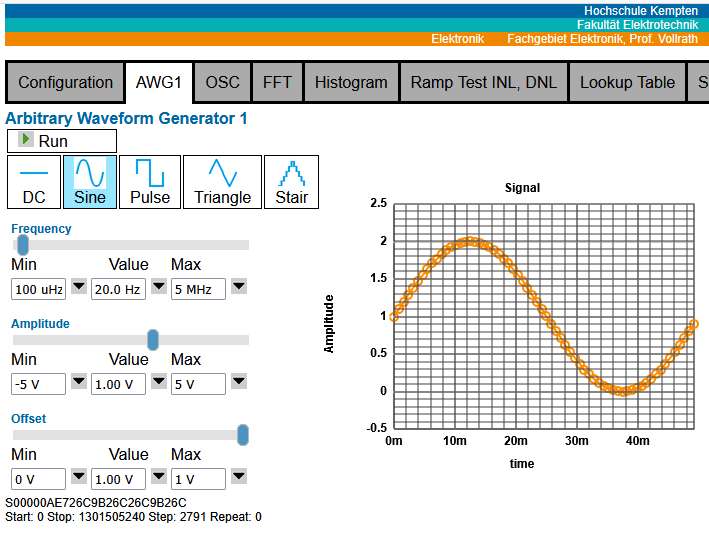The image size is (709, 535).
Task: Click the Amplitude slider handle
Action: (153, 340)
